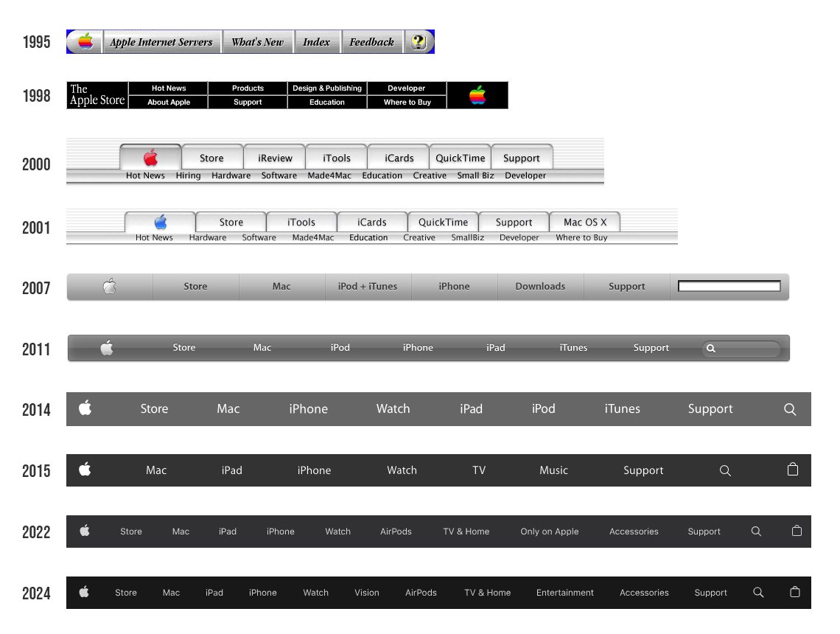Screen dimensions: 840x634
Task: Click the rainbow Apple logo in the 1998 bar
Action: 477,95
